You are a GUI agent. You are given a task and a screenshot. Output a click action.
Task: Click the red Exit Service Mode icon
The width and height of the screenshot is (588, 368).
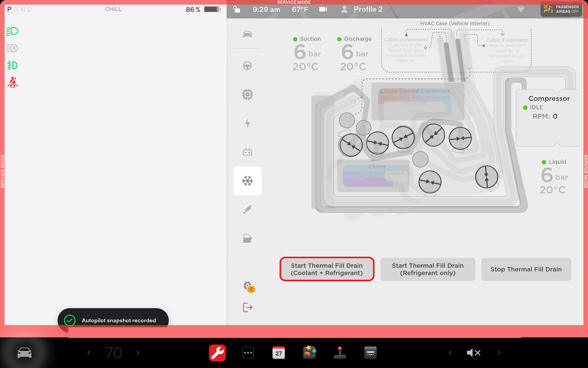247,308
